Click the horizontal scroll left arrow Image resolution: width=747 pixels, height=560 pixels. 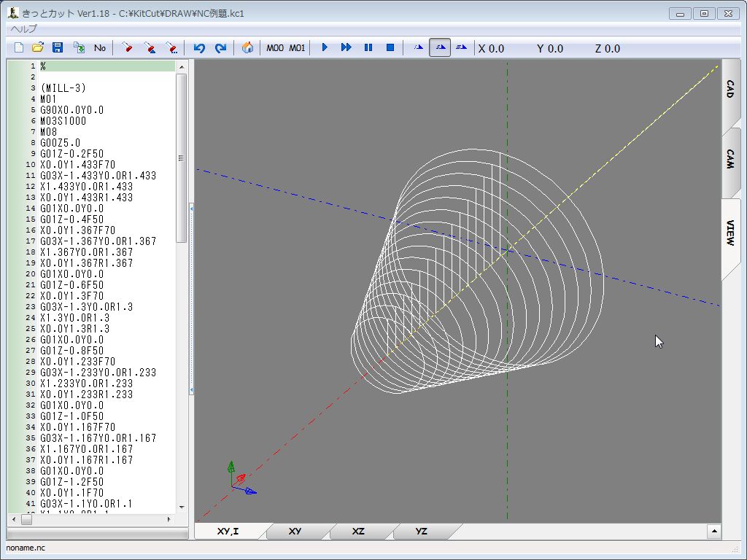[14, 519]
